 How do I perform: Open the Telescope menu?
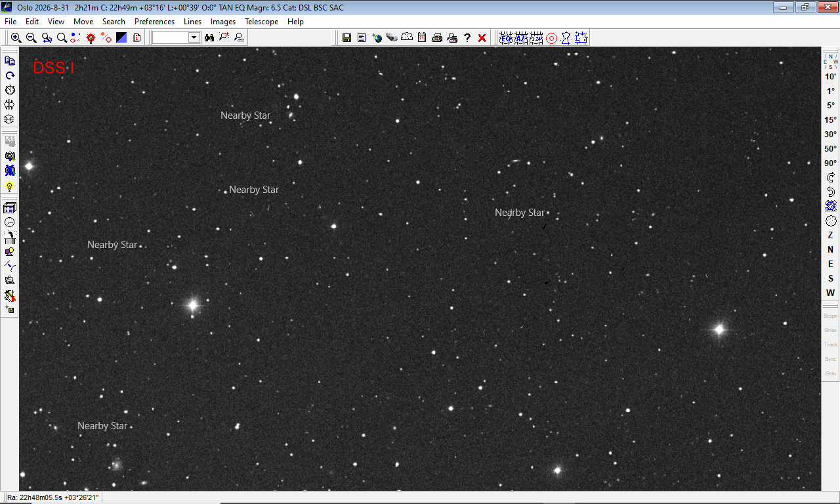click(x=262, y=22)
